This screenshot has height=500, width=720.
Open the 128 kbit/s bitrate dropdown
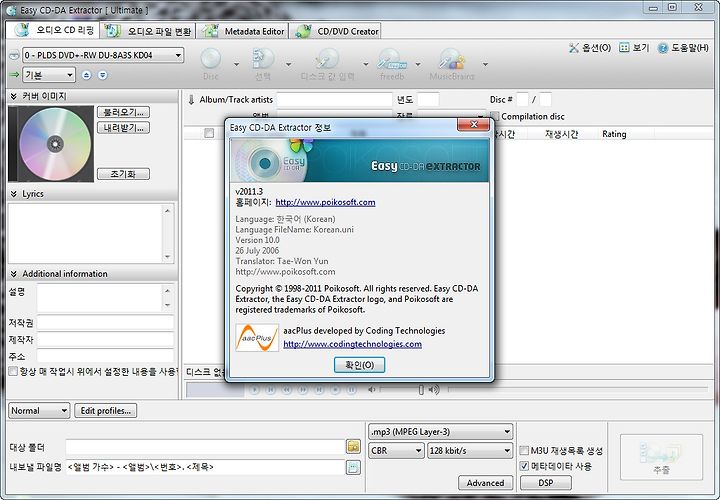coord(470,450)
